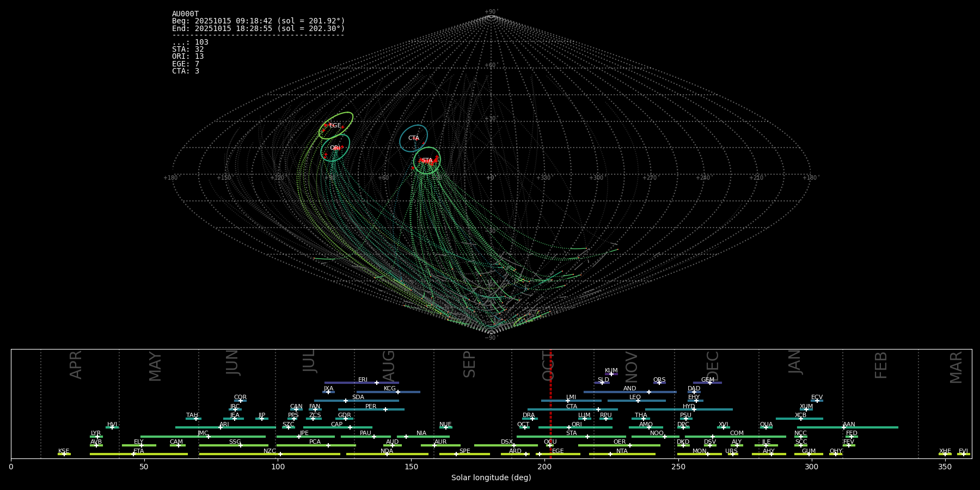
Task: Click the QUA shower label in timeline
Action: coord(766,425)
